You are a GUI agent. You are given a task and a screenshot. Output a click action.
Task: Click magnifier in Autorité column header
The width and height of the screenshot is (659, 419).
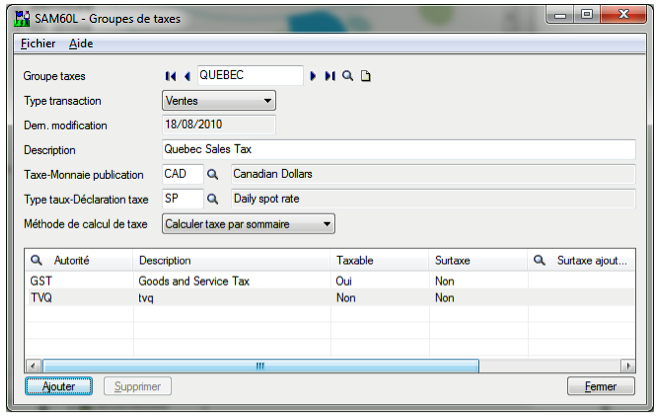pos(37,261)
